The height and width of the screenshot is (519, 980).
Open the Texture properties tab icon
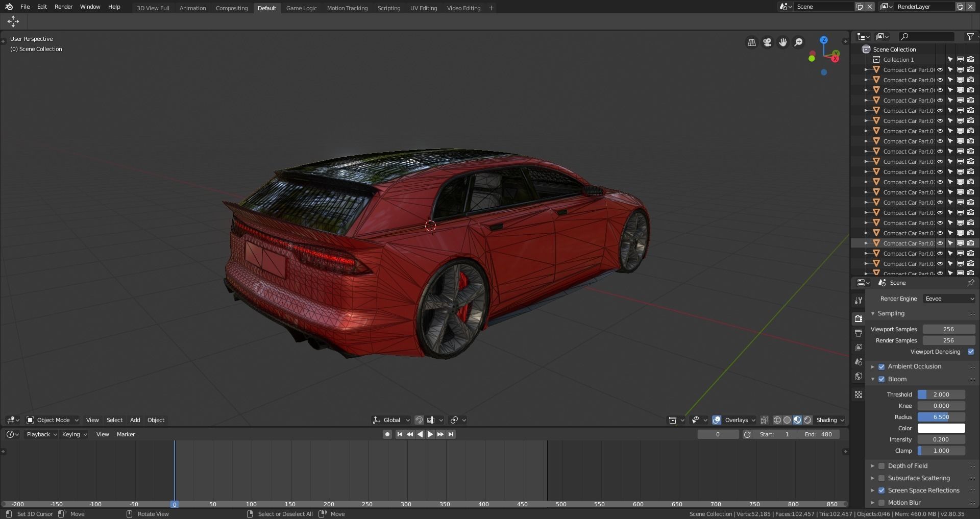tap(859, 394)
